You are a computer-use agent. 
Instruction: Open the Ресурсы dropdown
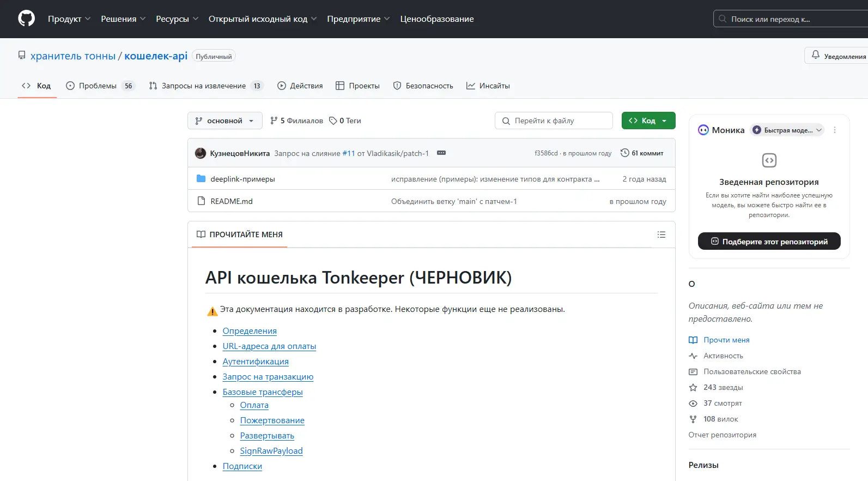tap(177, 19)
